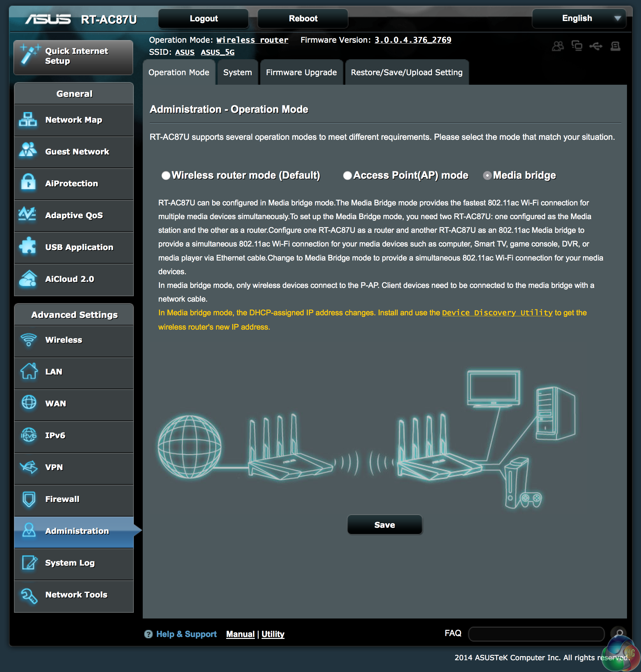Click the Network Map sidebar icon
Viewport: 641px width, 672px height.
click(x=28, y=119)
